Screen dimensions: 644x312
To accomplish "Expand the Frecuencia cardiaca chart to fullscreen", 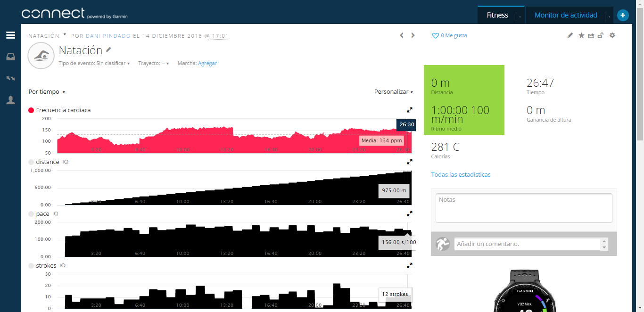I will [x=410, y=110].
